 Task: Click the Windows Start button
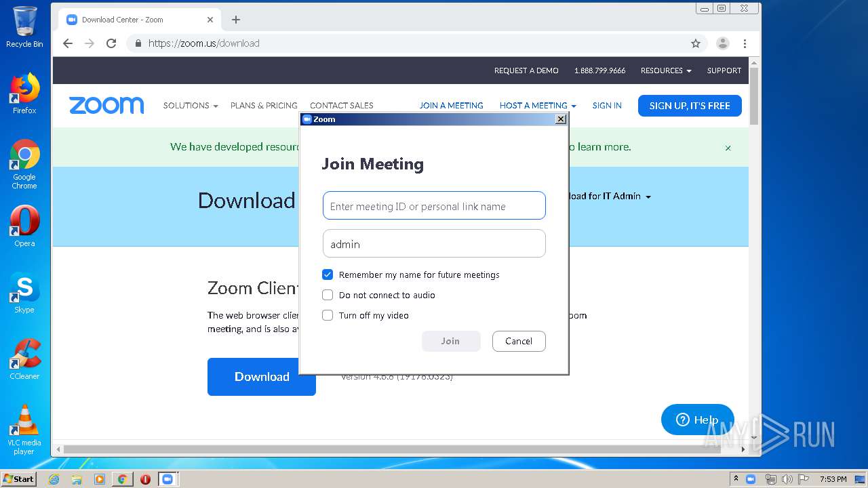(19, 479)
